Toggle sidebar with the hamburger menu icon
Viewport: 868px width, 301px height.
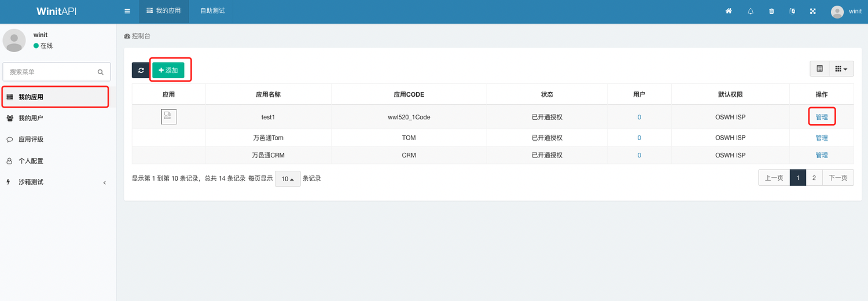click(x=127, y=12)
